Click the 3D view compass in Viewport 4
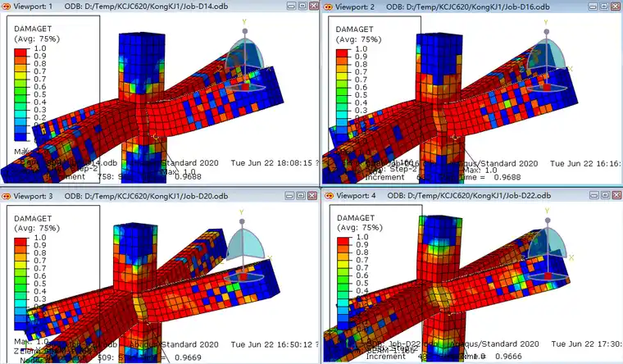The height and width of the screenshot is (364, 623). coord(552,248)
